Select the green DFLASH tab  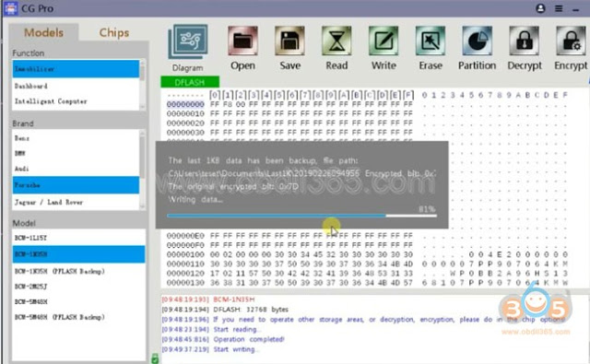(190, 82)
